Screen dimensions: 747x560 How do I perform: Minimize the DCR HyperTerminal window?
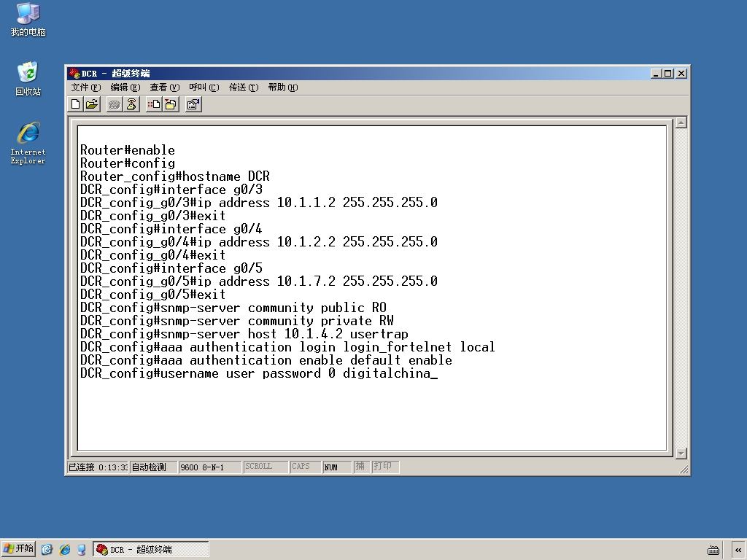657,74
